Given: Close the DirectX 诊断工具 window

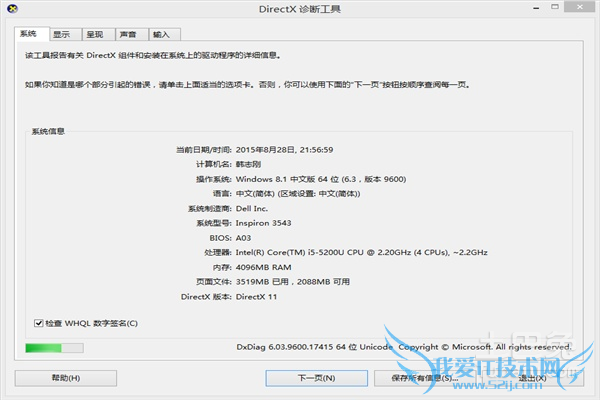Looking at the screenshot, I should pos(579,7).
